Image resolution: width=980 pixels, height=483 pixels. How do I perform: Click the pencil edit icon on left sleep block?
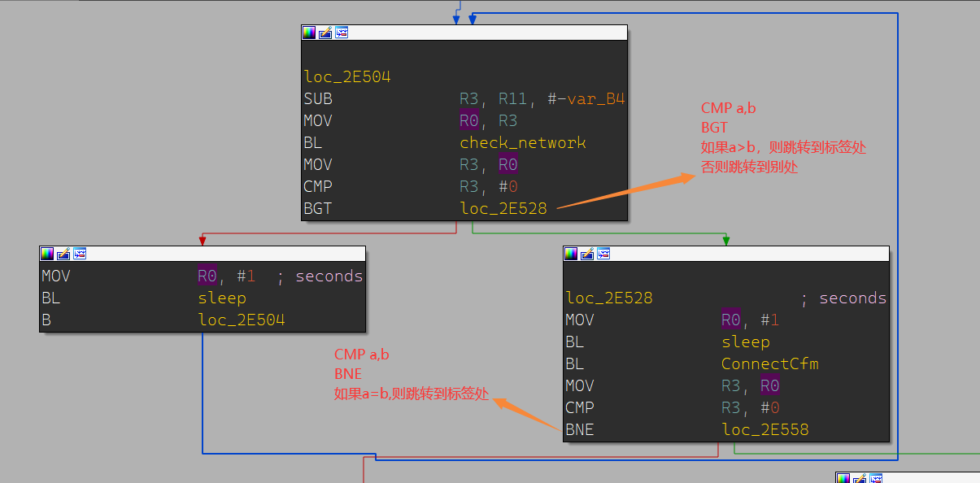63,254
